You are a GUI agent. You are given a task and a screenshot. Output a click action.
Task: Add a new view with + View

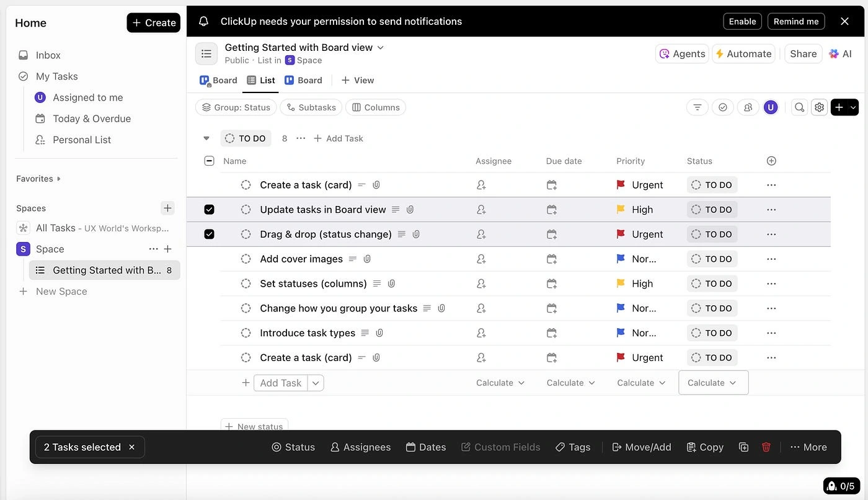tap(358, 80)
